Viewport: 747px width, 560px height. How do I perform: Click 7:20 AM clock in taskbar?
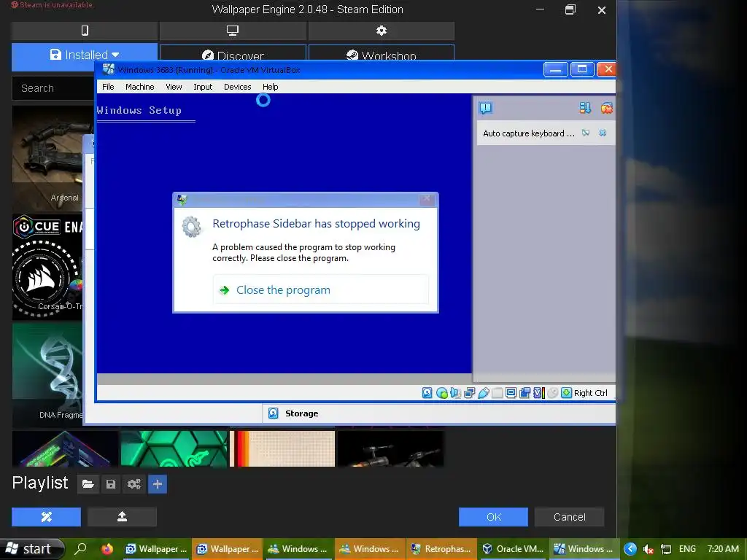pyautogui.click(x=723, y=549)
